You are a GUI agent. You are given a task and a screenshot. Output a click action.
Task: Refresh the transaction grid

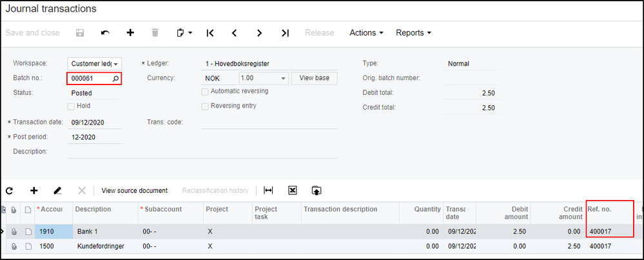coord(10,190)
